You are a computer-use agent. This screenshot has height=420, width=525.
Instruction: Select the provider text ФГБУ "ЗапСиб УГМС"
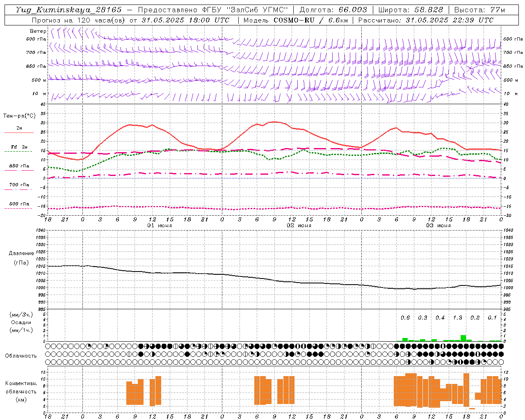[x=245, y=10]
